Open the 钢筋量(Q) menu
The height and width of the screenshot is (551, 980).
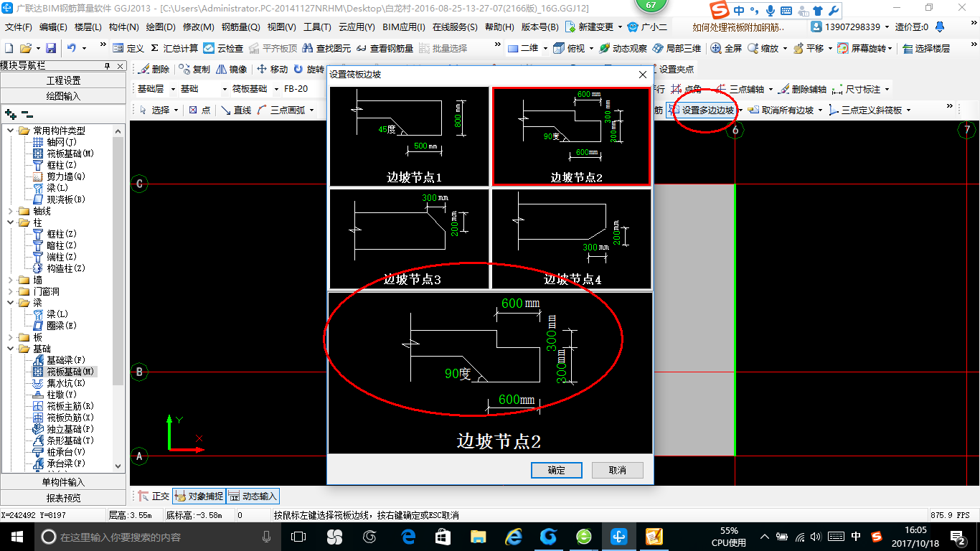point(241,27)
